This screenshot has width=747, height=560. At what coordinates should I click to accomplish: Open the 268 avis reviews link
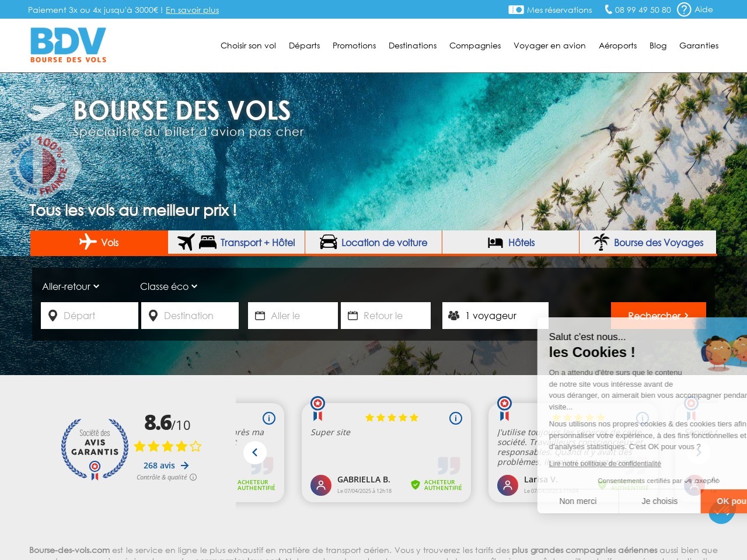coord(159,466)
